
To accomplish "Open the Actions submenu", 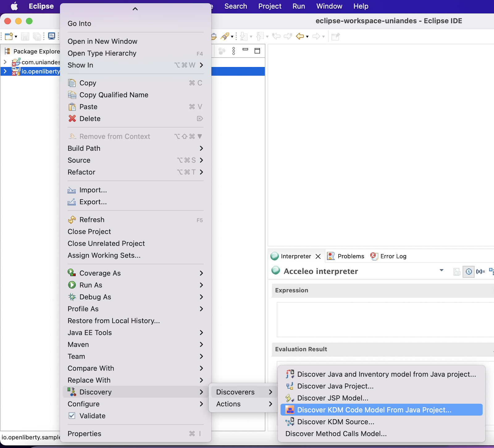I will (x=244, y=404).
